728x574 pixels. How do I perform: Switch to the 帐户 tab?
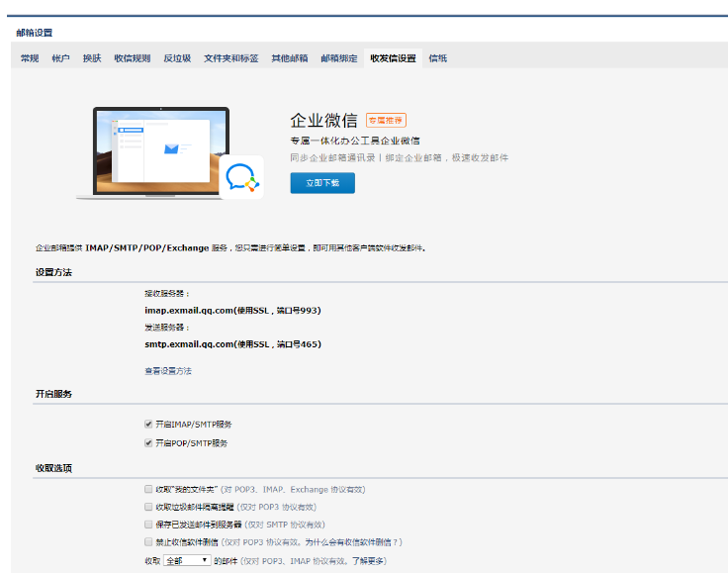tap(61, 58)
